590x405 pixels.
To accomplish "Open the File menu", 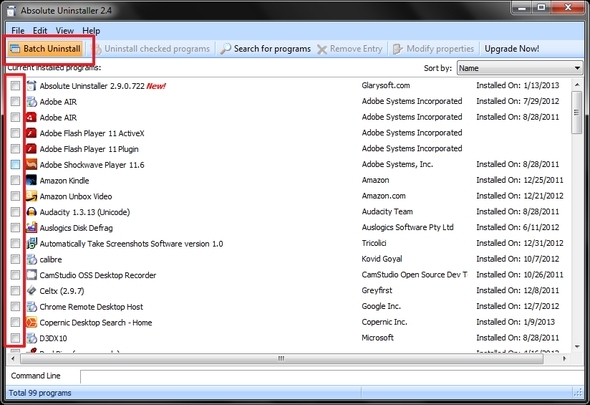I will click(x=18, y=31).
